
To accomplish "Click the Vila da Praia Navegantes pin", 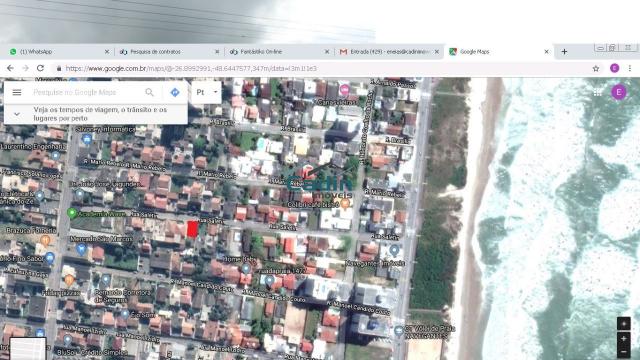I will 399,331.
